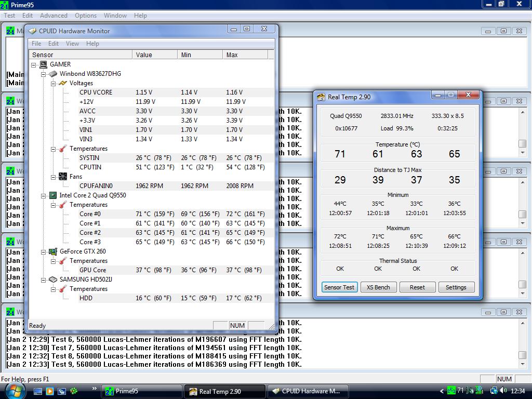Image resolution: width=532 pixels, height=399 pixels.
Task: Click volume speaker icon in tray
Action: point(503,391)
